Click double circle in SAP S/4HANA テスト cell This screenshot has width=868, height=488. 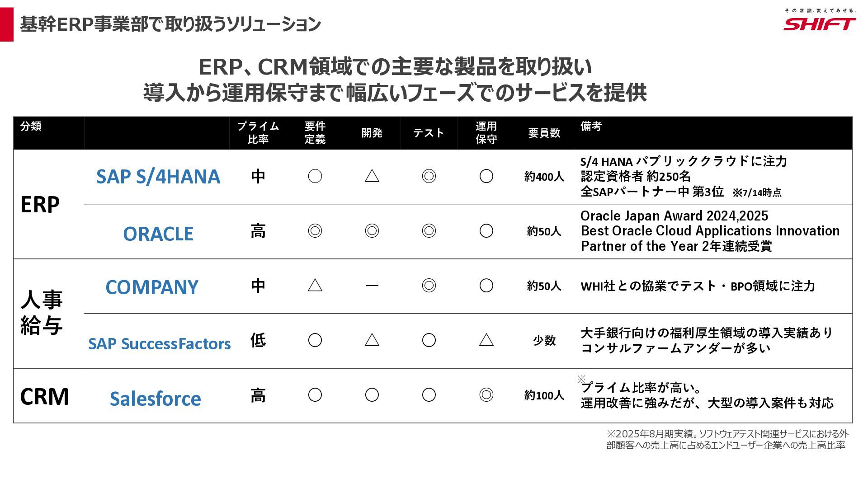(429, 176)
